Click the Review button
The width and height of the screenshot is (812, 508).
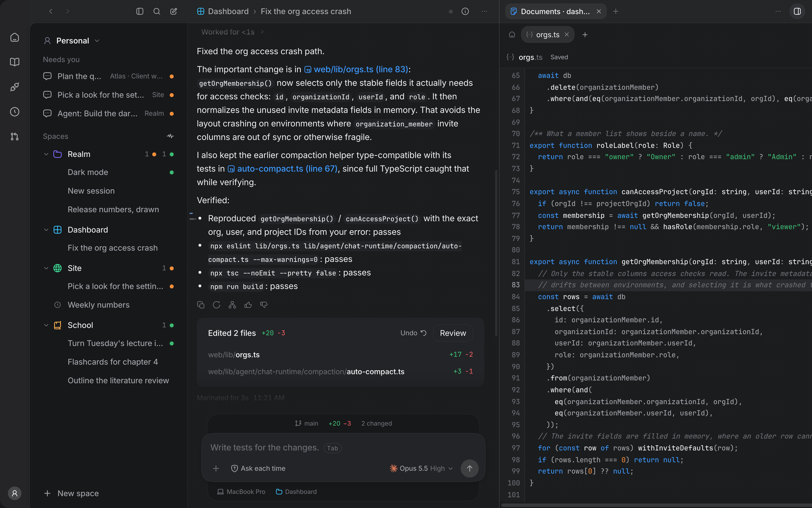(453, 333)
